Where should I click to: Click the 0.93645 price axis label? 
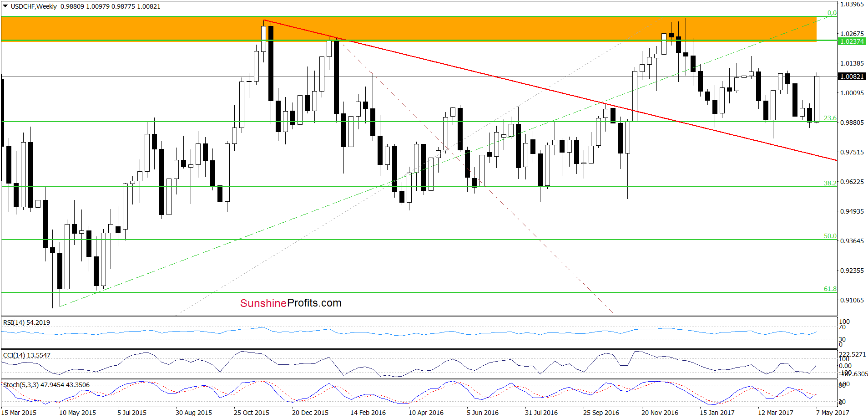(852, 241)
